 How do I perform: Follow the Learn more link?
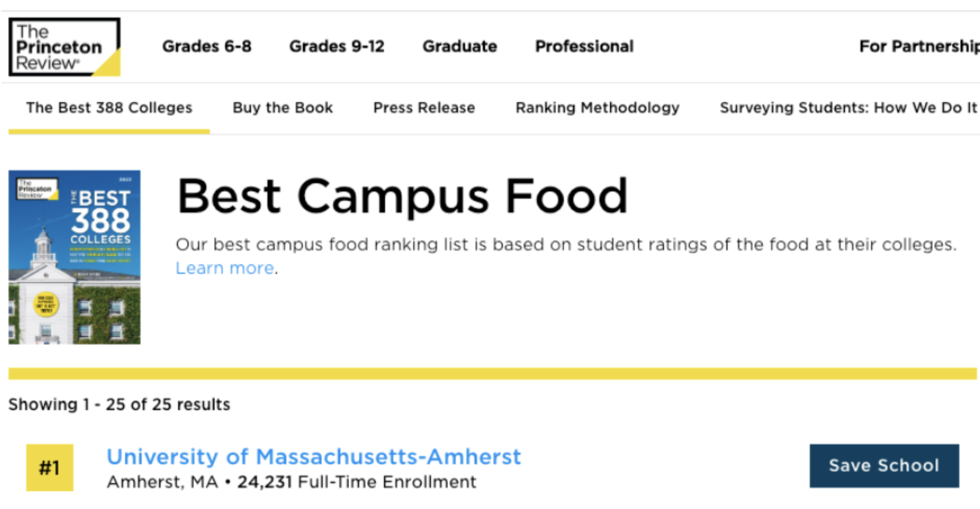tap(225, 268)
